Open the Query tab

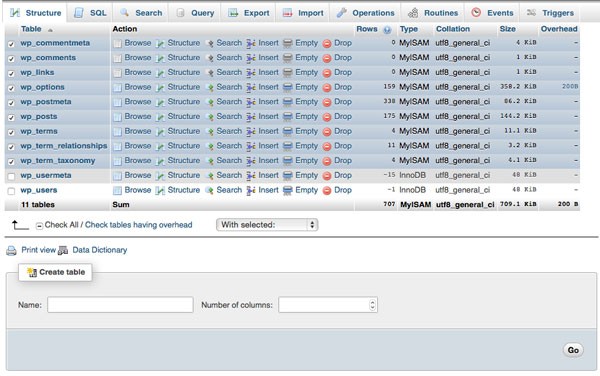point(195,13)
